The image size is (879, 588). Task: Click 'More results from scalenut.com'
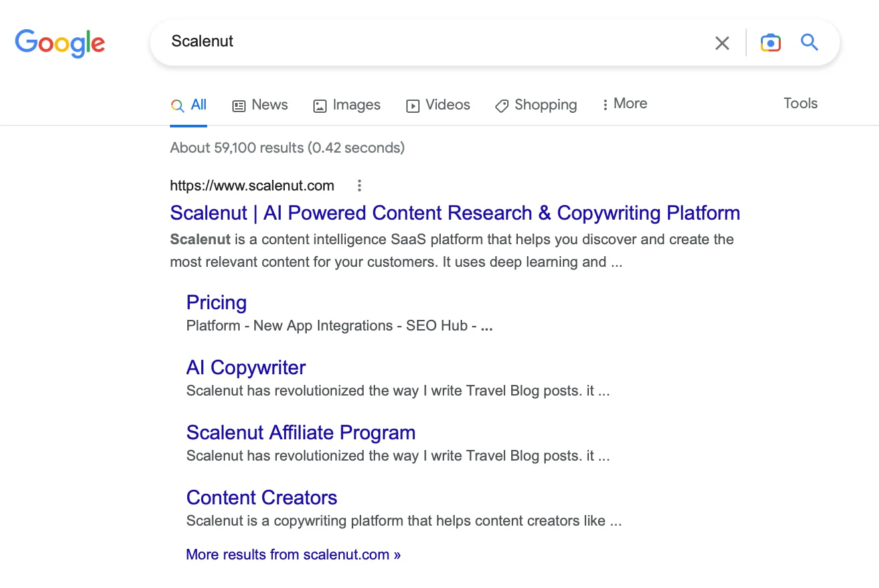pyautogui.click(x=293, y=554)
